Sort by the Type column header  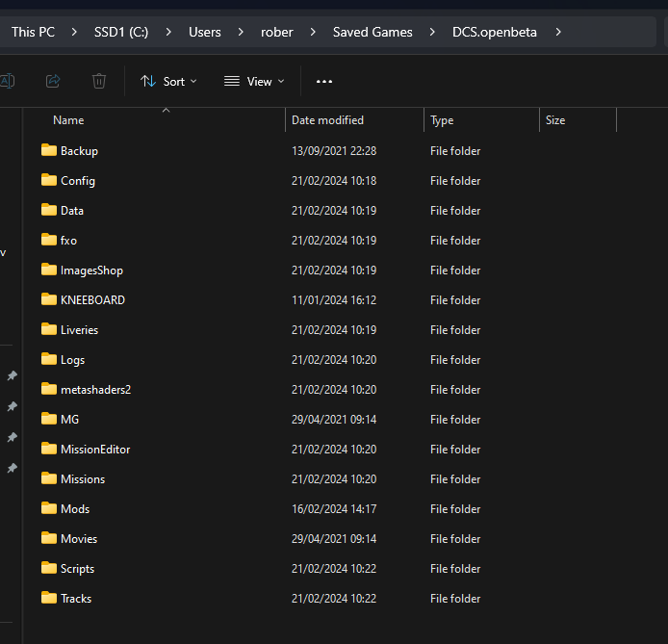(x=442, y=120)
